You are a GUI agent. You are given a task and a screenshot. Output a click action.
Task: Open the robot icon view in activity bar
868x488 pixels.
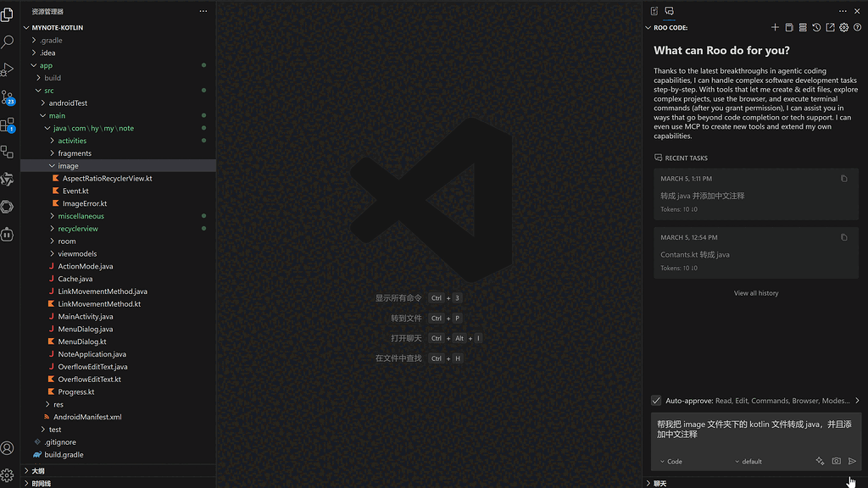click(x=7, y=235)
